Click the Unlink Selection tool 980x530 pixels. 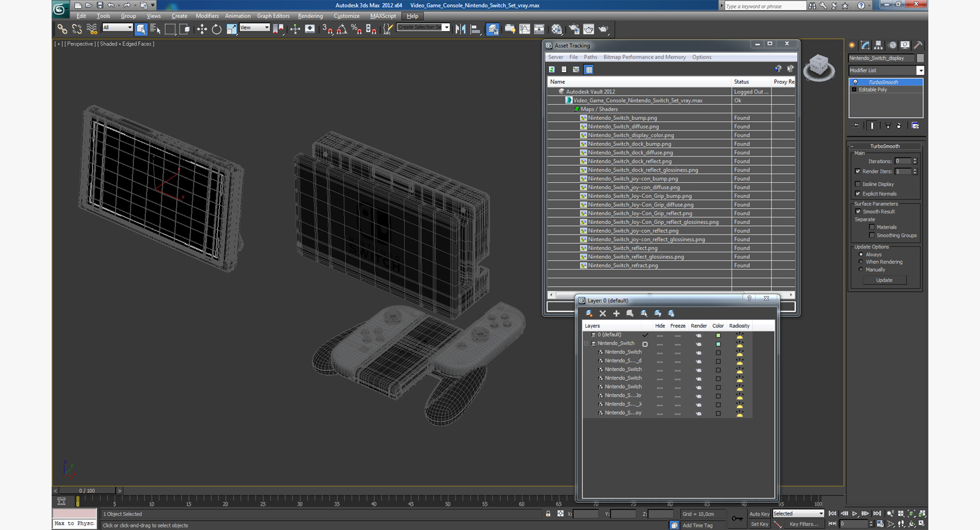(77, 29)
